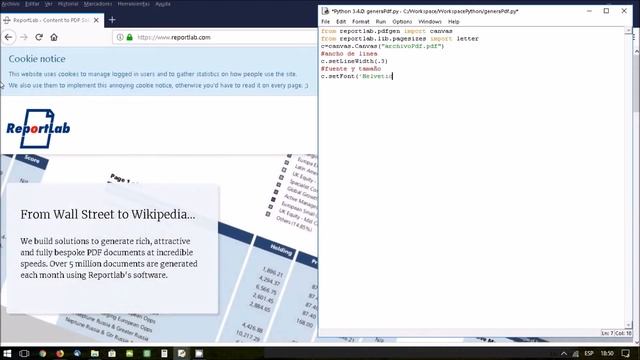The height and width of the screenshot is (360, 640).
Task: Click the 'from reportlab.pdfgen import canvas' line
Action: 387,31
